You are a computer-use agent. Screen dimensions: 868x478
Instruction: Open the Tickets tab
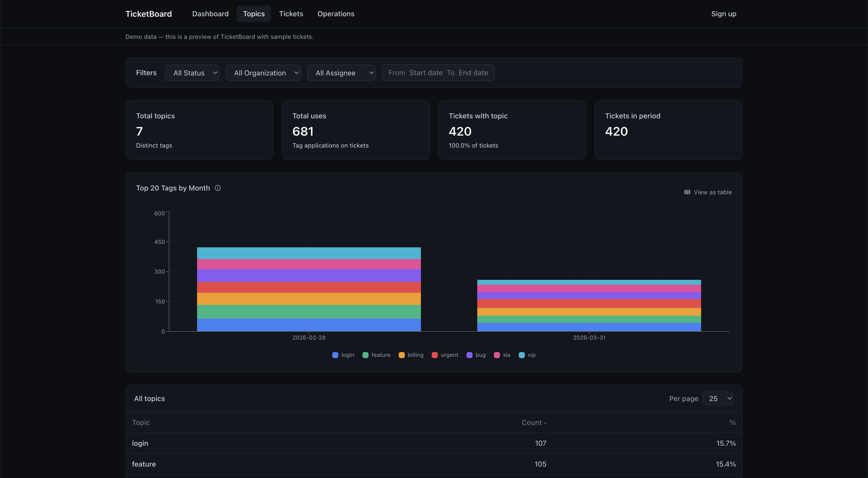coord(291,14)
